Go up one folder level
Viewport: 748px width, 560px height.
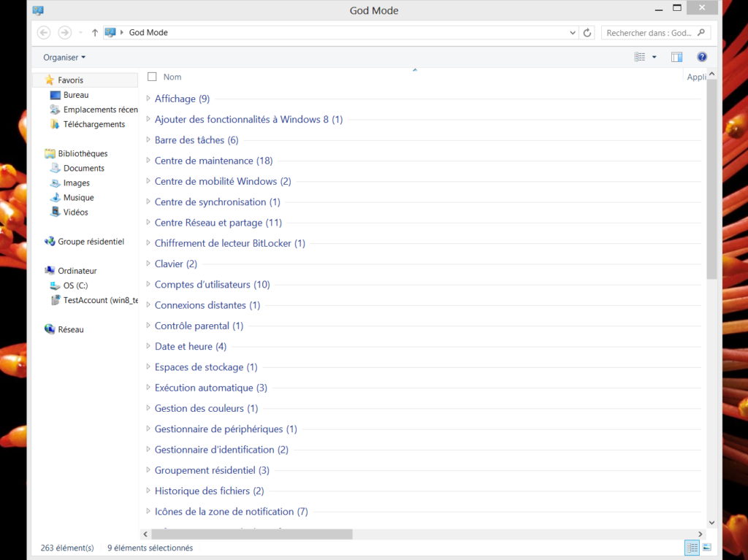pyautogui.click(x=94, y=32)
